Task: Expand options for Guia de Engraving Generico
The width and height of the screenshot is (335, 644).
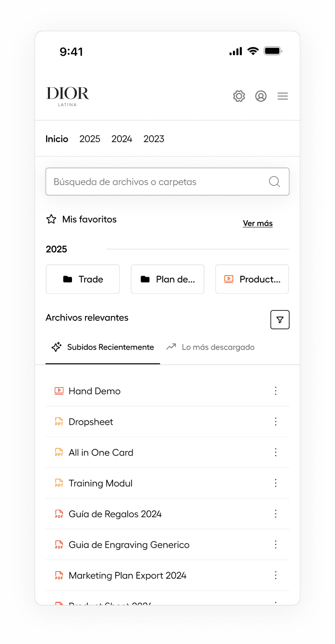Action: (275, 544)
